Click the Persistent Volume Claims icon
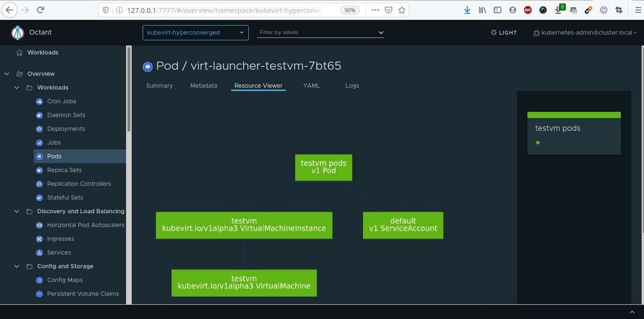This screenshot has height=319, width=644. pyautogui.click(x=40, y=294)
